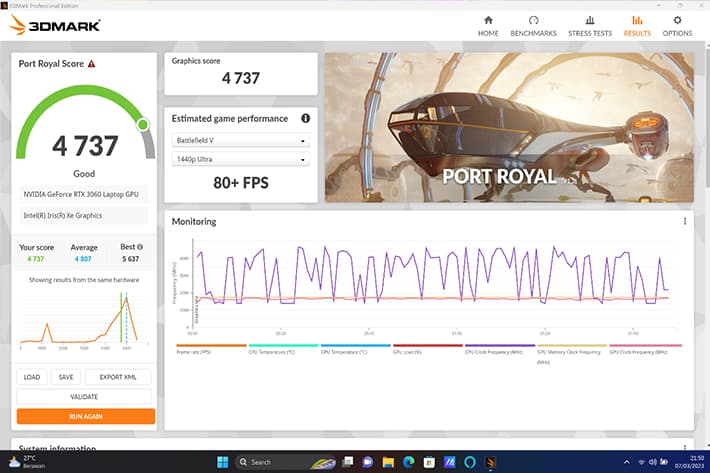This screenshot has width=710, height=473.
Task: Click the Average score 4 807
Action: (83, 259)
